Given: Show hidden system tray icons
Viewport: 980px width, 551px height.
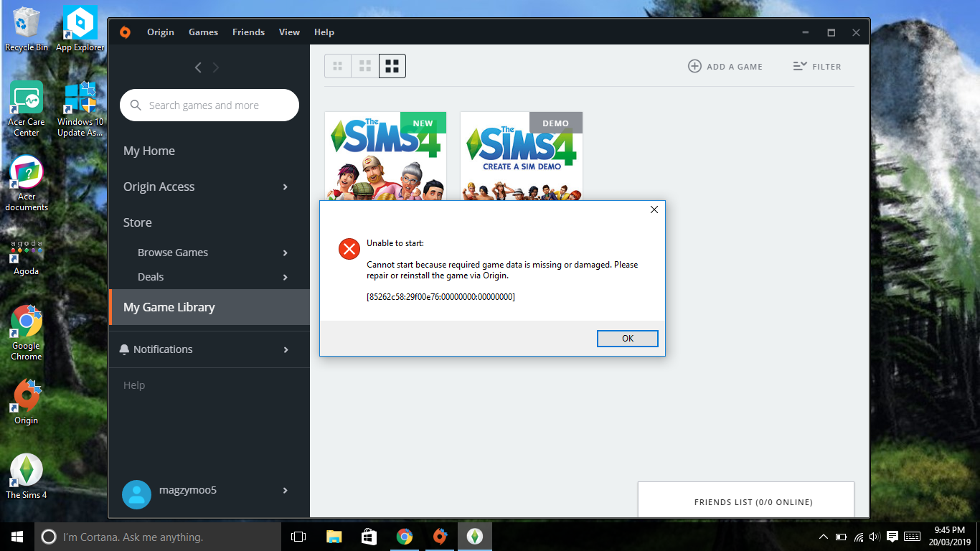Looking at the screenshot, I should (x=824, y=537).
